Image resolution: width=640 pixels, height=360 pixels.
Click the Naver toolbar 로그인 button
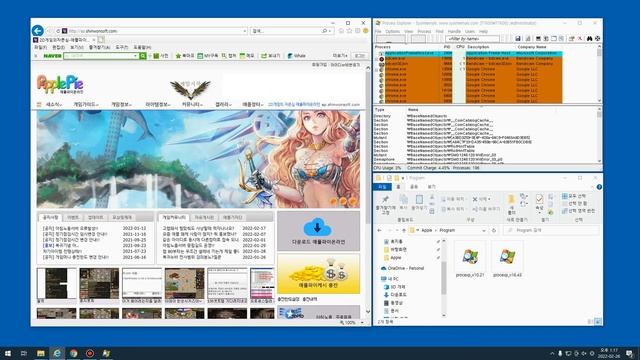[359, 56]
